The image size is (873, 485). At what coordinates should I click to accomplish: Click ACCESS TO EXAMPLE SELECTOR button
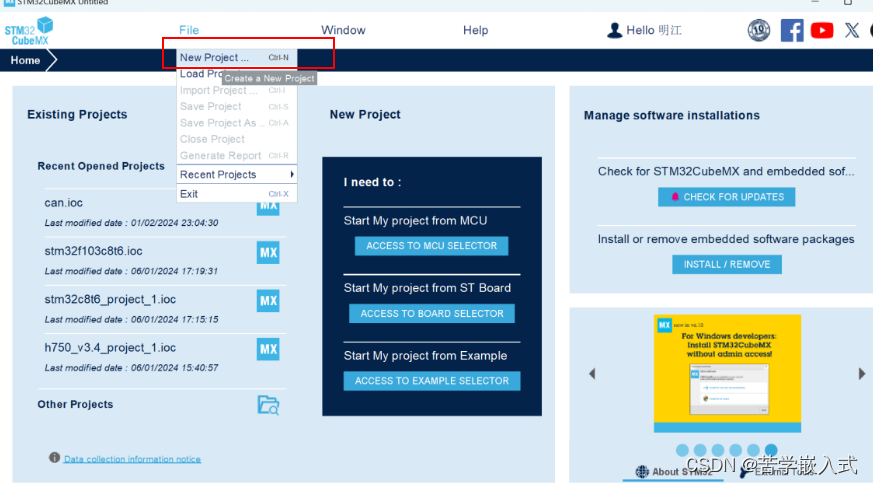[431, 381]
